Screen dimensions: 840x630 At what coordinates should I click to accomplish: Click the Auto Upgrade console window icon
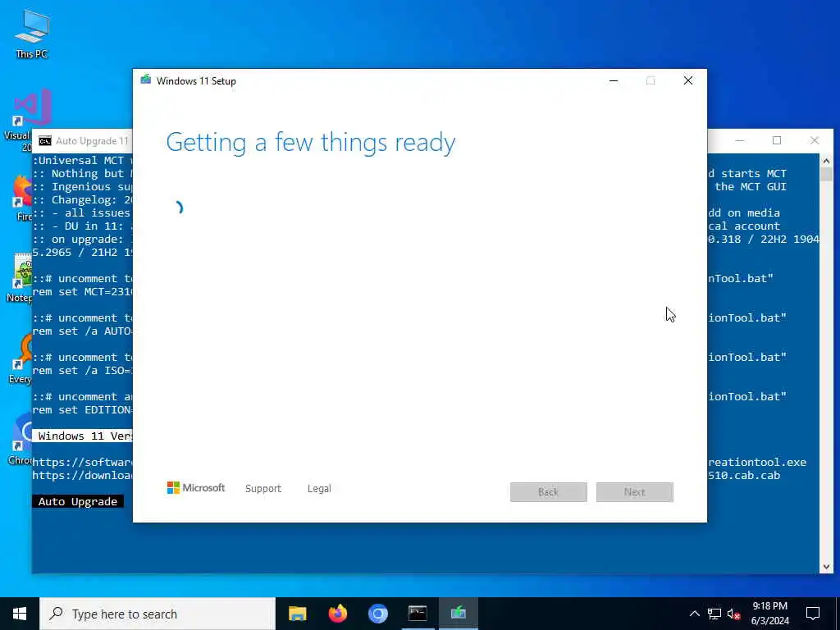click(x=45, y=141)
